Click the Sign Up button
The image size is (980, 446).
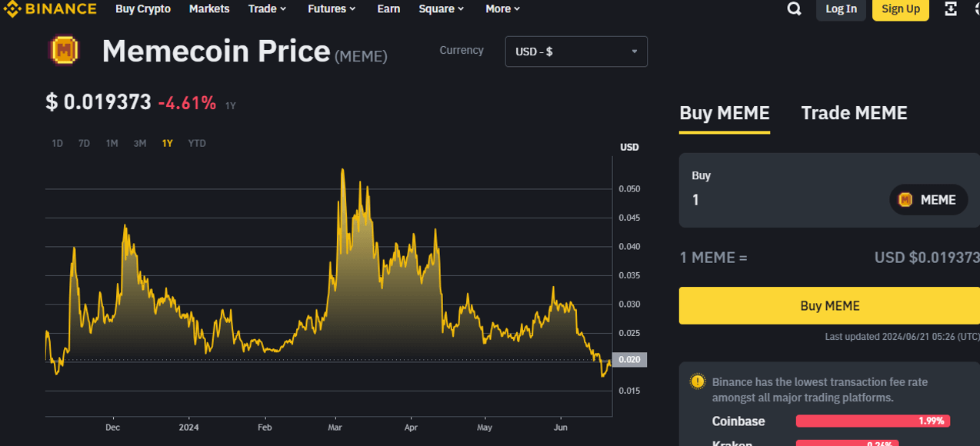coord(900,9)
